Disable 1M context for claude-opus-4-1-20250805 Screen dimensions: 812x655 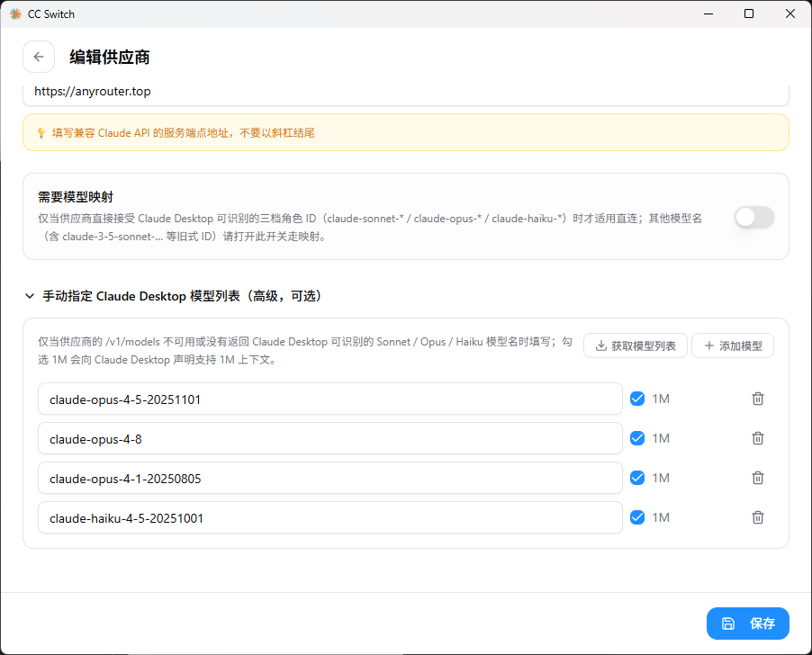tap(637, 478)
